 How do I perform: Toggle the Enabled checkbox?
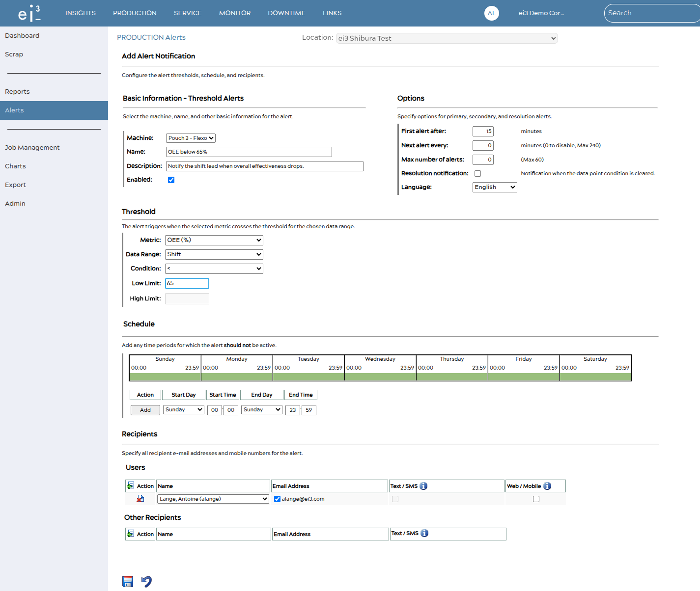tap(171, 180)
